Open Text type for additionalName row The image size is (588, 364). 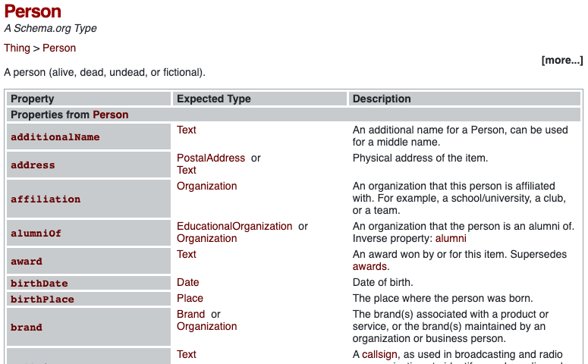point(187,130)
